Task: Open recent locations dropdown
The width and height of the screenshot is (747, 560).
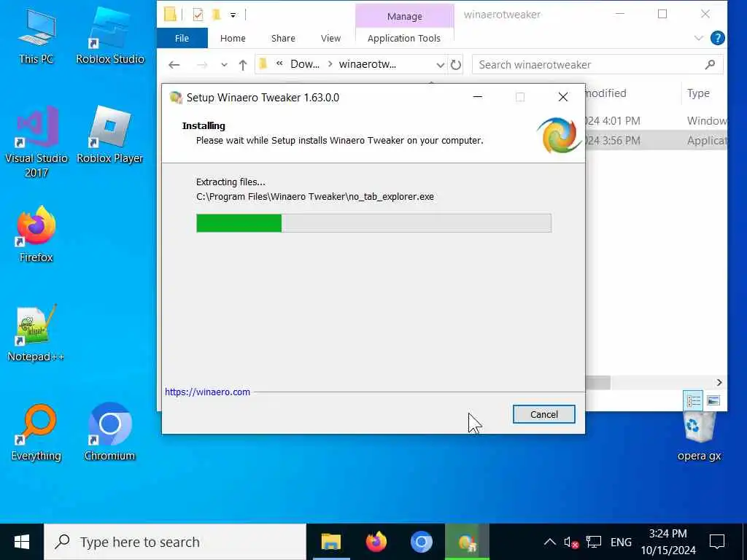Action: coord(224,65)
